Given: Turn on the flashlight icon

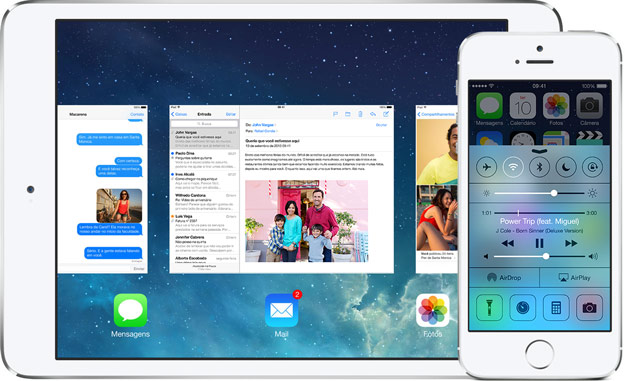Looking at the screenshot, I should (489, 307).
